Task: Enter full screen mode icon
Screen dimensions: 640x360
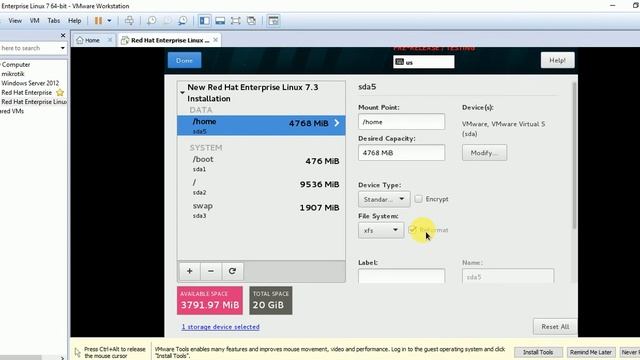Action: pos(236,20)
